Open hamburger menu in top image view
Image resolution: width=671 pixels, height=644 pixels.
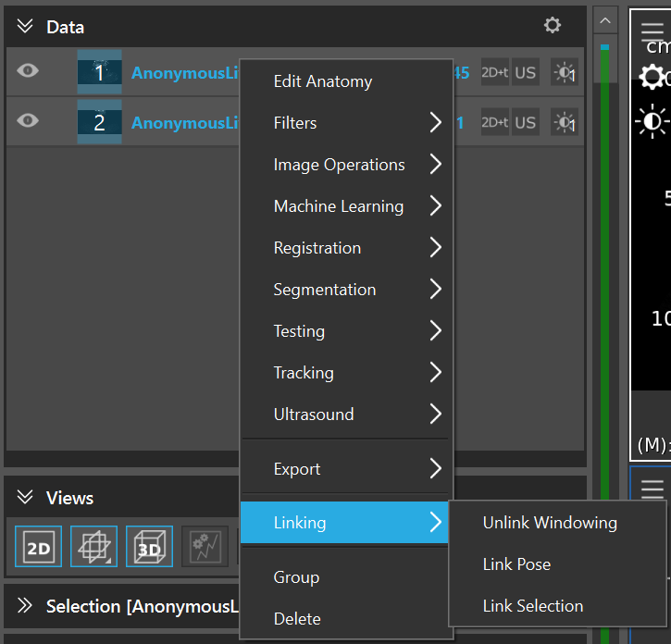pyautogui.click(x=652, y=31)
